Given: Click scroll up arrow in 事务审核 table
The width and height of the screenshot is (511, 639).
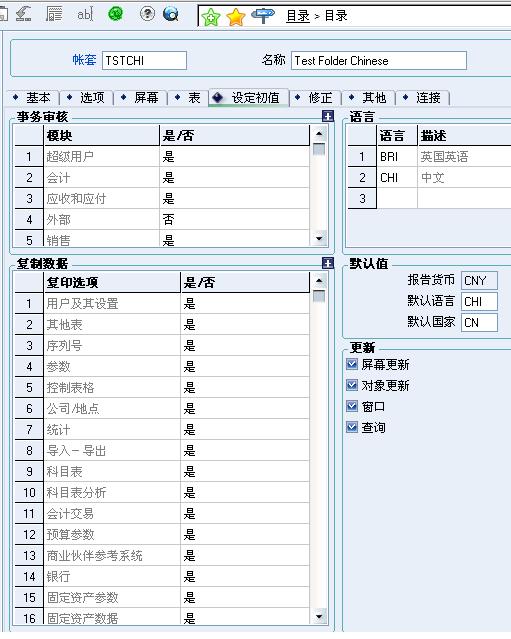Looking at the screenshot, I should (x=319, y=134).
